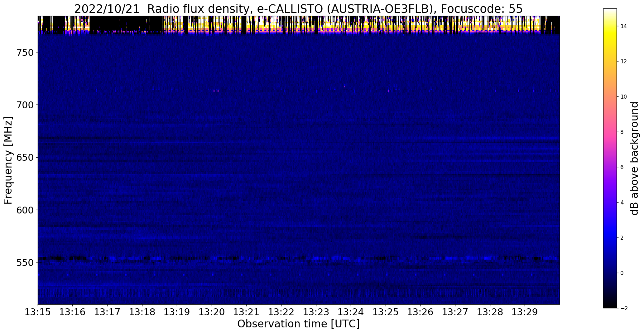Click the 13:17 time tick label
Viewport: 644px width, 333px height.
[x=107, y=312]
